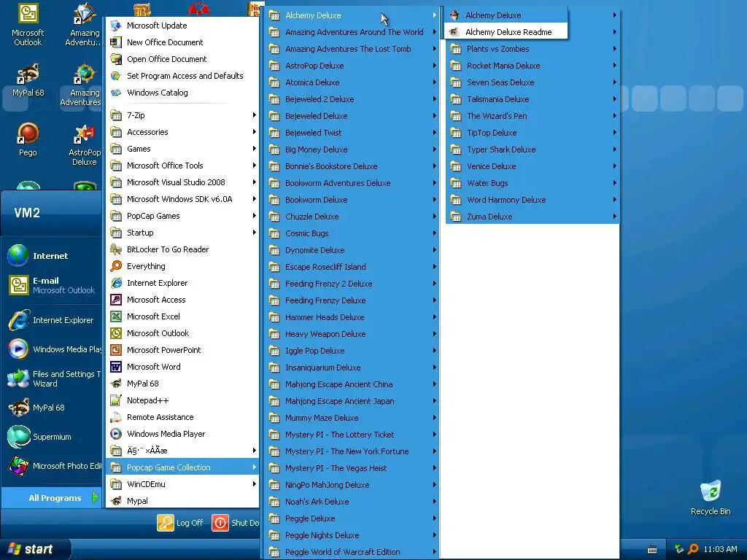The width and height of the screenshot is (747, 560).
Task: Expand Microsoft Visual Studio 2008 folder
Action: 182,182
